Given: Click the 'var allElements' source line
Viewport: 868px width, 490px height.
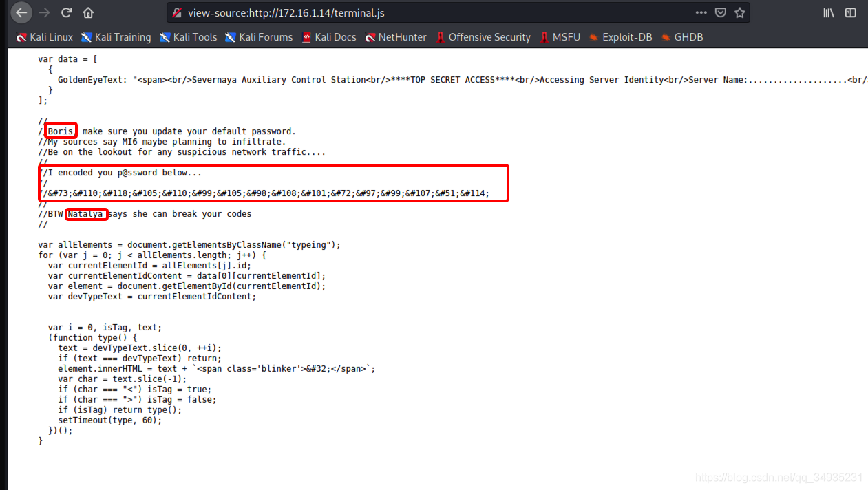Looking at the screenshot, I should (x=189, y=245).
